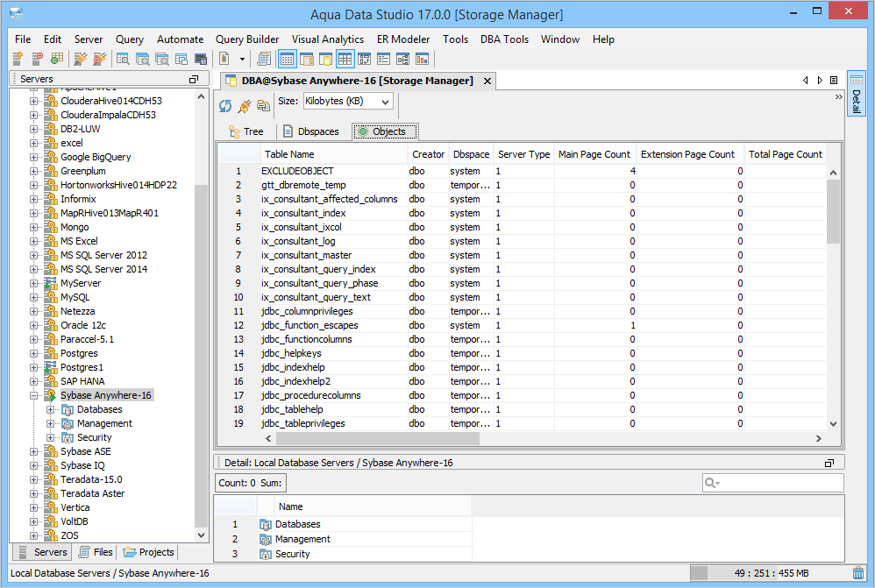Screen dimensions: 875x588
Task: Sort by Table Name column header
Action: [x=334, y=154]
